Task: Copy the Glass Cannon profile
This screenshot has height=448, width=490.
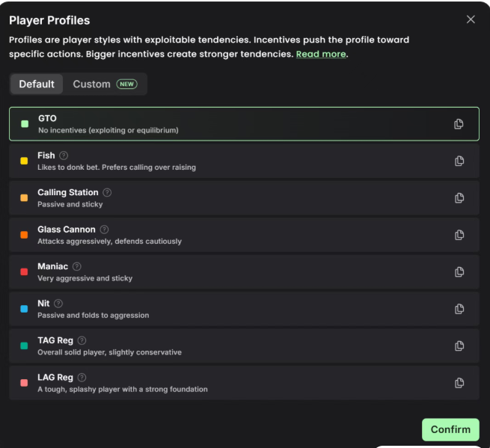Action: click(459, 235)
